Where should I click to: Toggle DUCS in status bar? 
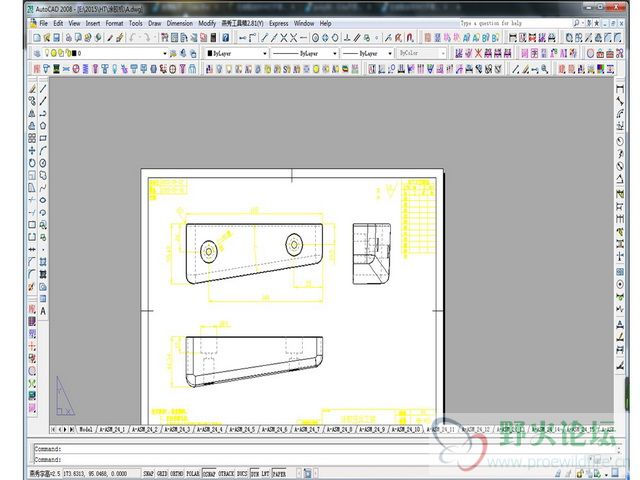click(x=242, y=473)
